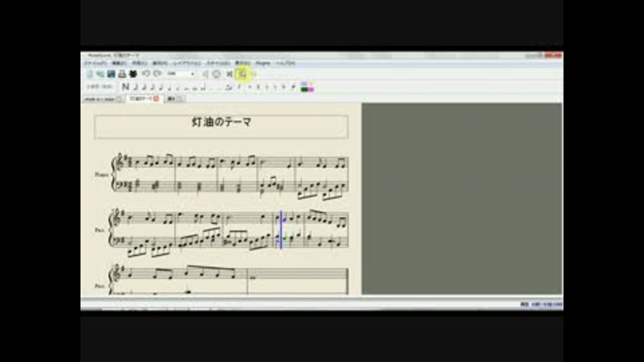Select the breve note duration
Viewport: 644px width, 362px height.
[195, 87]
